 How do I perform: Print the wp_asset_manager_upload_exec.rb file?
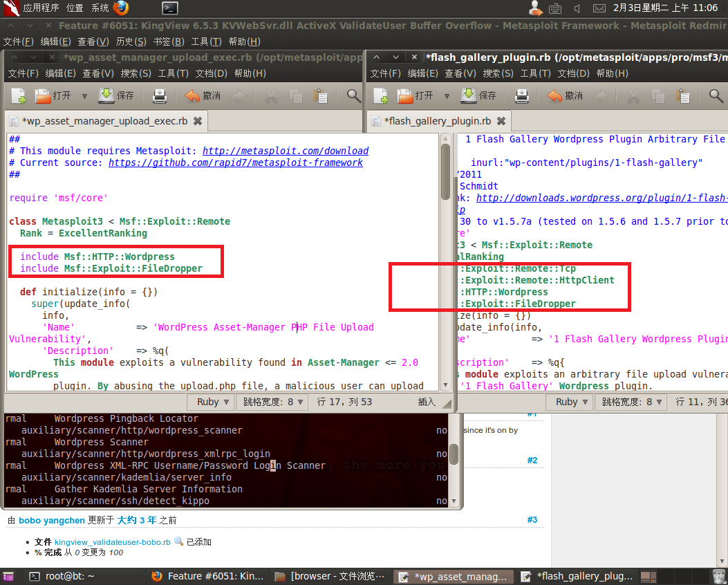160,96
